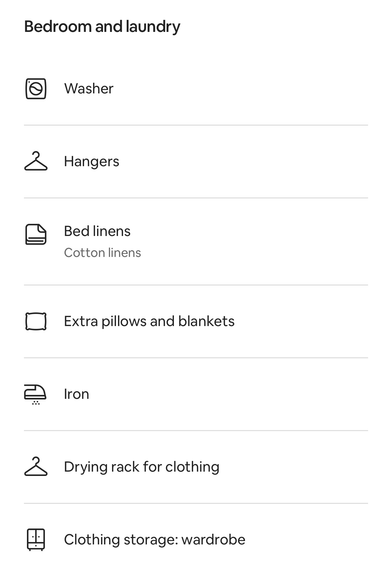Click the washer machine icon
Image resolution: width=392 pixels, height=573 pixels.
pyautogui.click(x=36, y=89)
